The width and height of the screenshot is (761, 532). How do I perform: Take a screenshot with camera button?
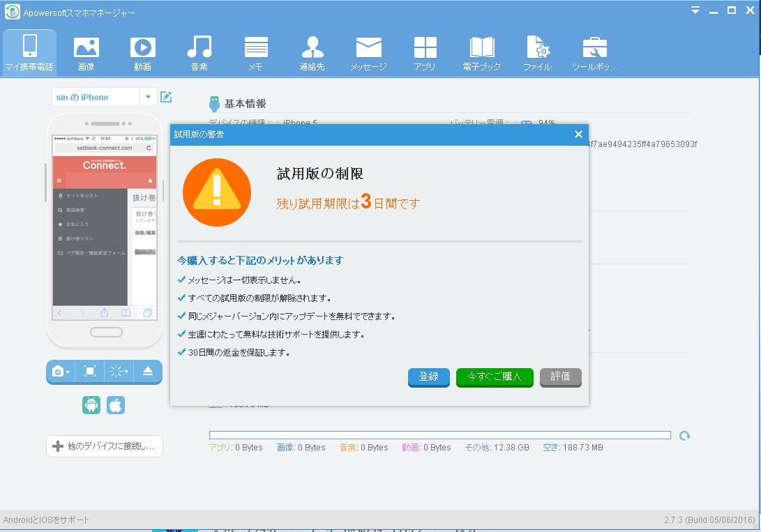[58, 372]
